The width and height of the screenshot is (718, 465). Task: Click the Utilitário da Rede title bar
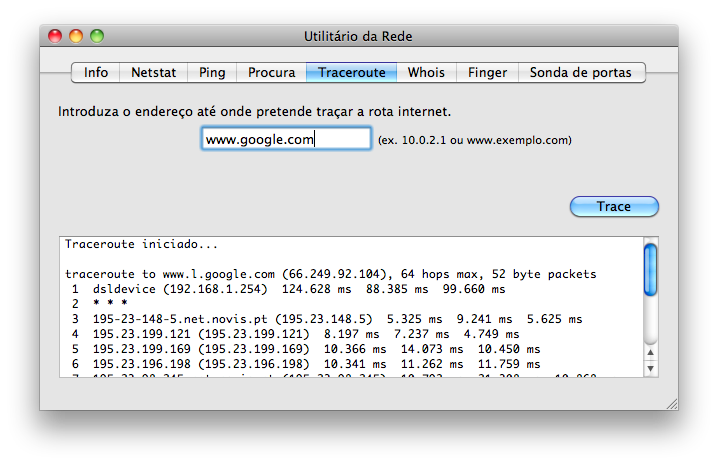pos(358,36)
